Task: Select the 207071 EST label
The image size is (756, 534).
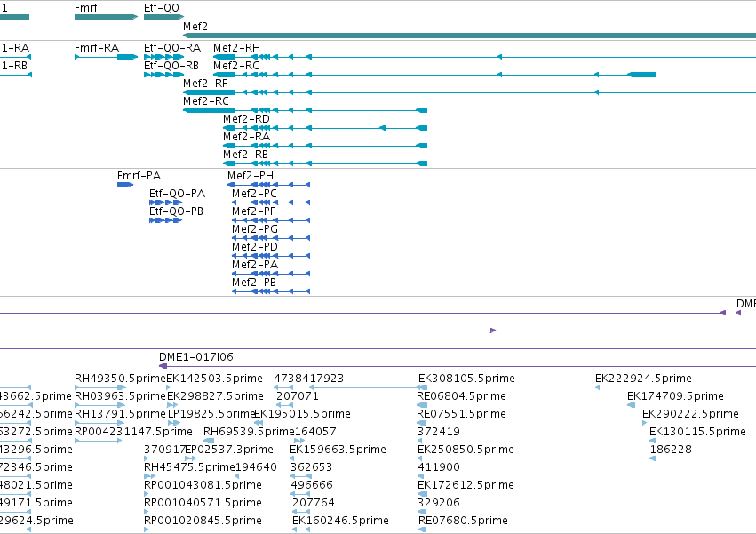Action: click(298, 396)
